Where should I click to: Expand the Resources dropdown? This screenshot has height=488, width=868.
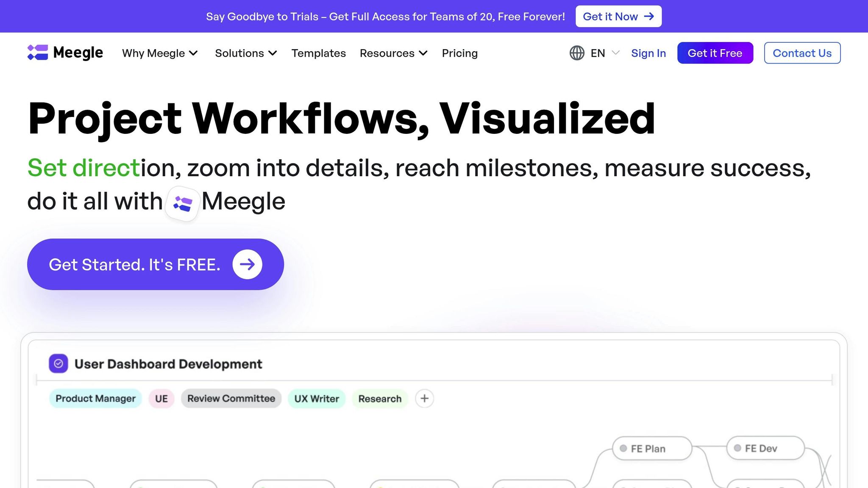tap(393, 53)
